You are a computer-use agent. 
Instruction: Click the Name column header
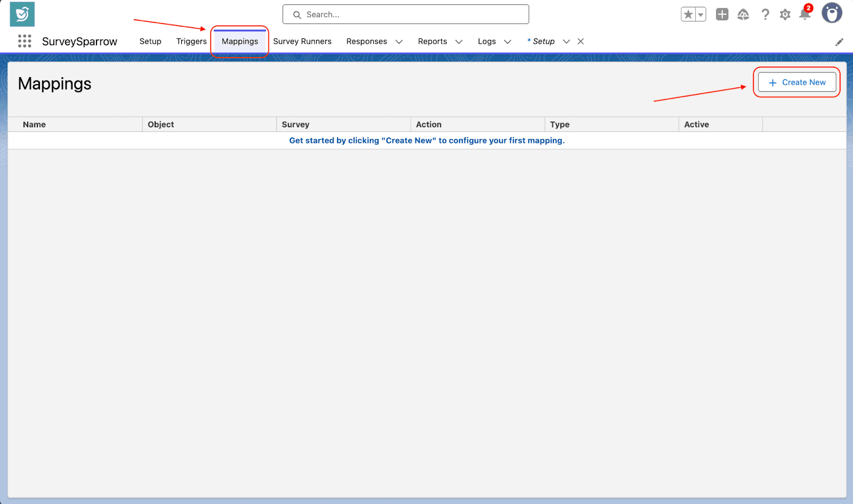point(34,125)
